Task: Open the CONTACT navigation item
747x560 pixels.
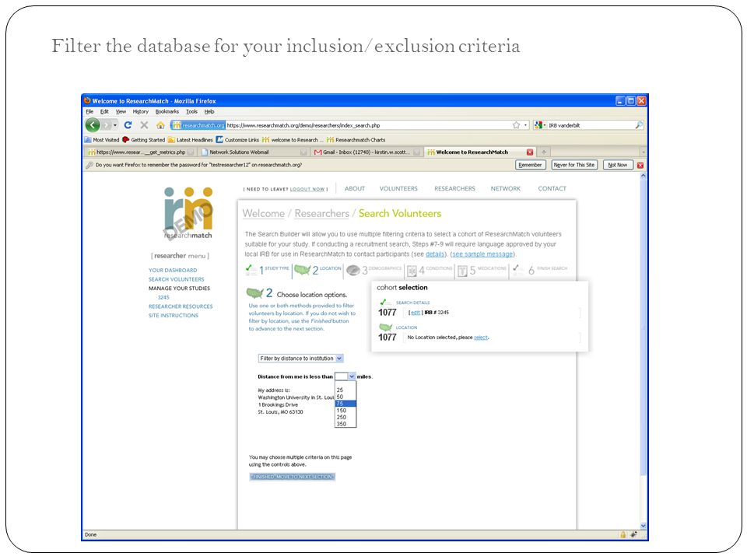Action: 552,188
